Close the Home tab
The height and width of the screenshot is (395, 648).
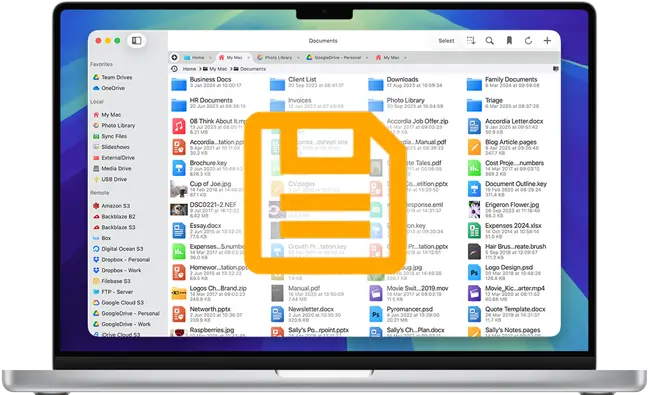210,57
